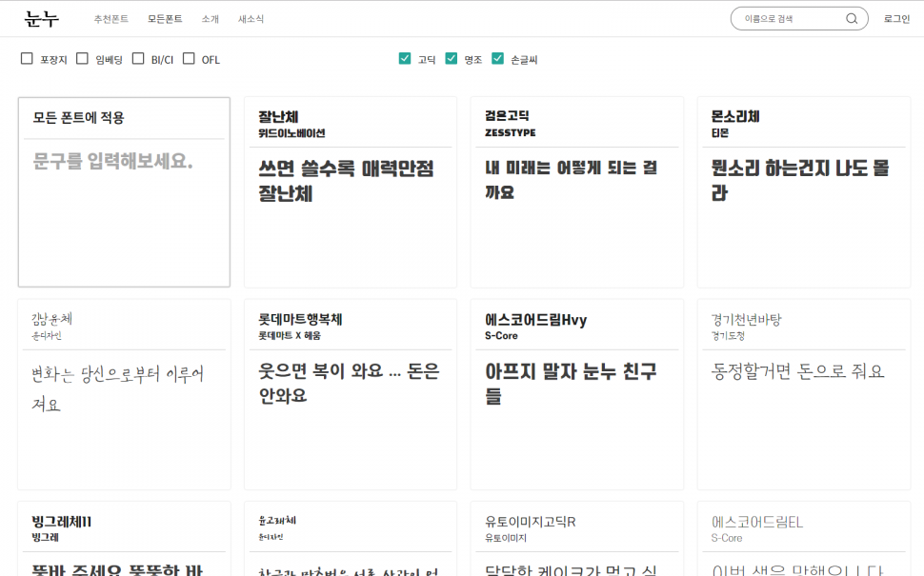Enable the 포장지 filter checkbox
This screenshot has height=576, width=924.
[x=27, y=58]
